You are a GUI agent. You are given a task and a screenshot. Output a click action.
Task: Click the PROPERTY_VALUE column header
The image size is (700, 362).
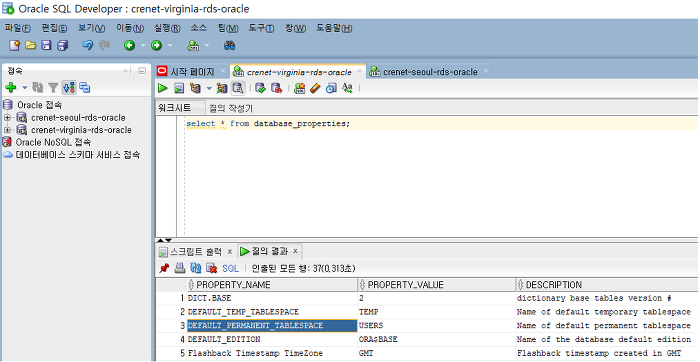[437, 285]
